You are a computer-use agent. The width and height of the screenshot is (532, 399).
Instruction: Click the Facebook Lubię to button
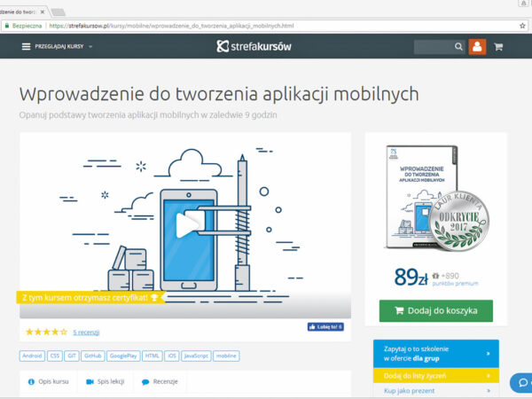(x=325, y=326)
